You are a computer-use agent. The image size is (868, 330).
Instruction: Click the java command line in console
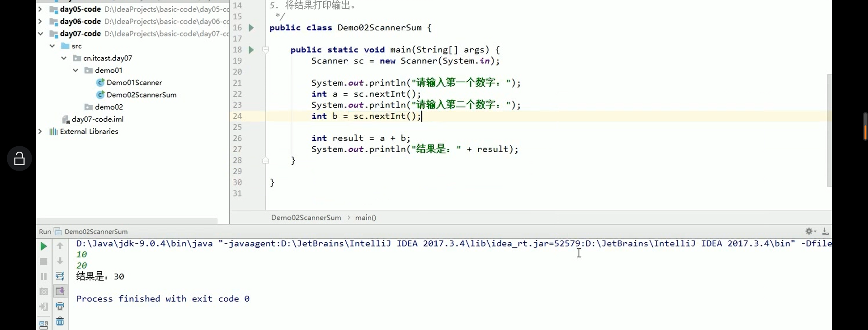point(453,243)
